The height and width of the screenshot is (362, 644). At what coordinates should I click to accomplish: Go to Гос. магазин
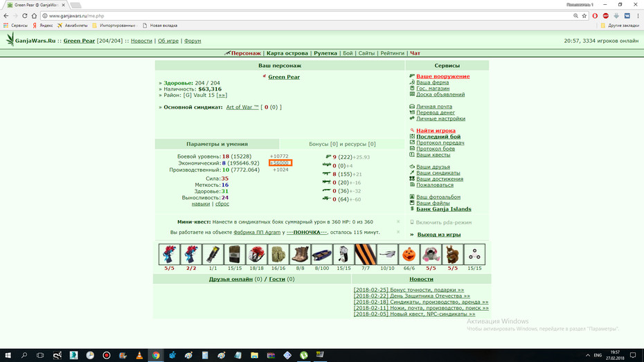pos(433,88)
